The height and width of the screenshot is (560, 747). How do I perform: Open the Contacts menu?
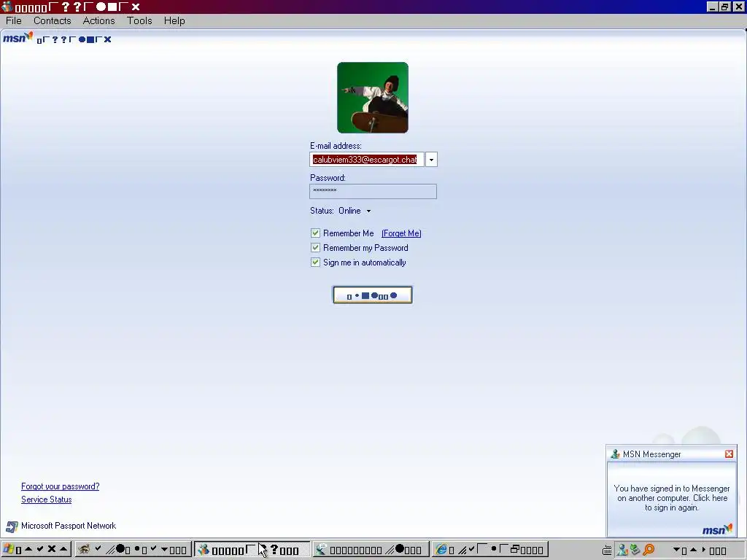point(53,20)
